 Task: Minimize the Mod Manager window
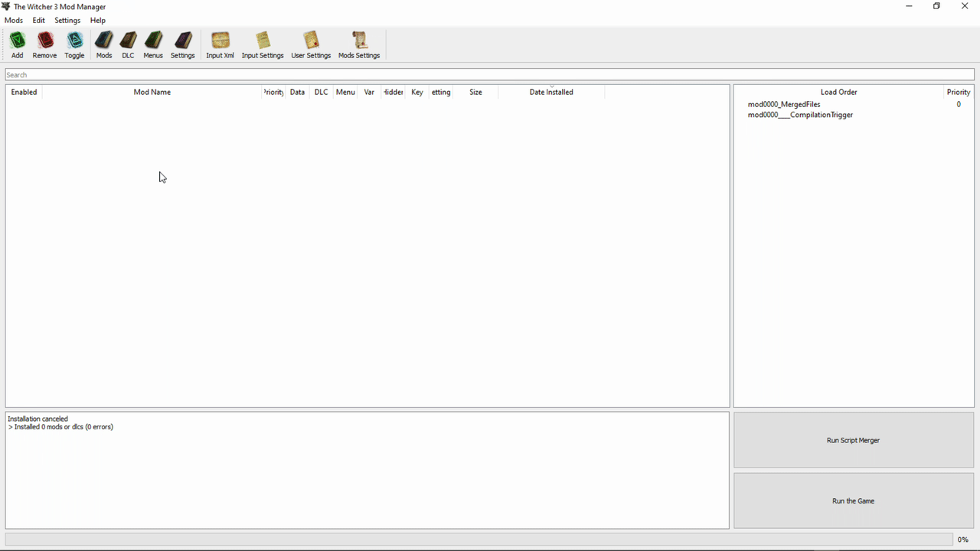coord(909,6)
